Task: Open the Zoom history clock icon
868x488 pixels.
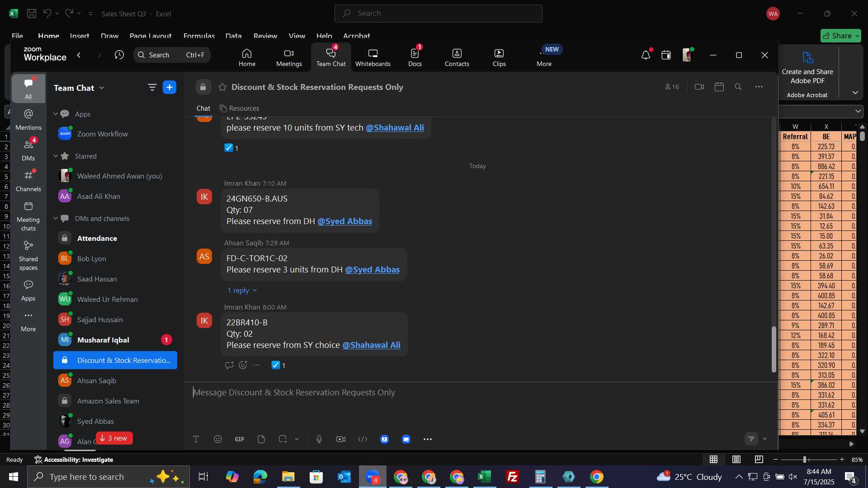Action: point(119,55)
